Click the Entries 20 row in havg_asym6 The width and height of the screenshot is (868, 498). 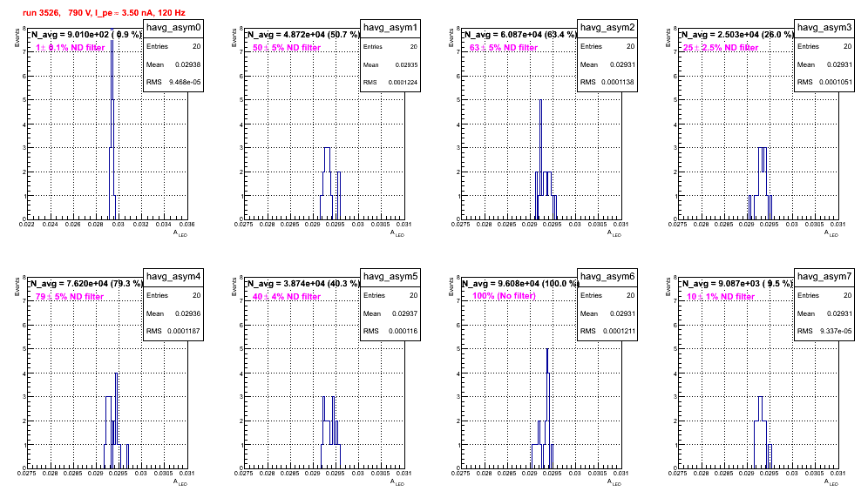[607, 295]
